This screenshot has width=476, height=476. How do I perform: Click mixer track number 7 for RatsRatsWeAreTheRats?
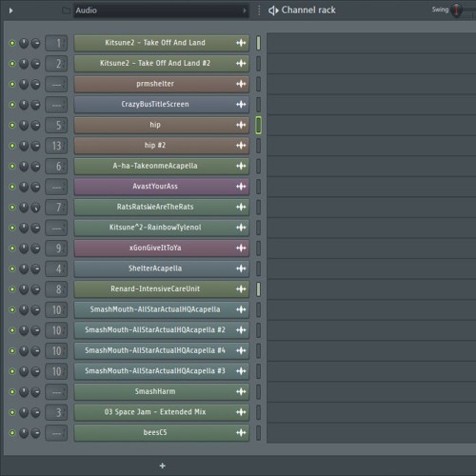[x=56, y=208]
